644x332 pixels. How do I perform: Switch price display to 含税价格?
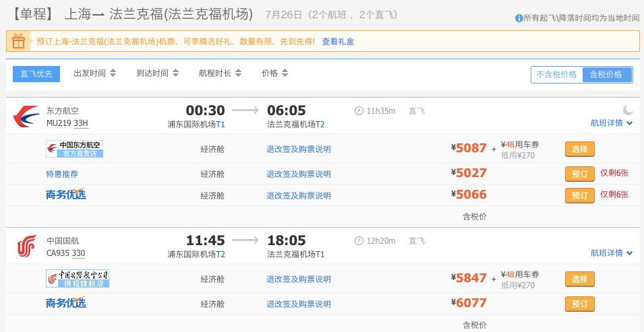(x=606, y=75)
